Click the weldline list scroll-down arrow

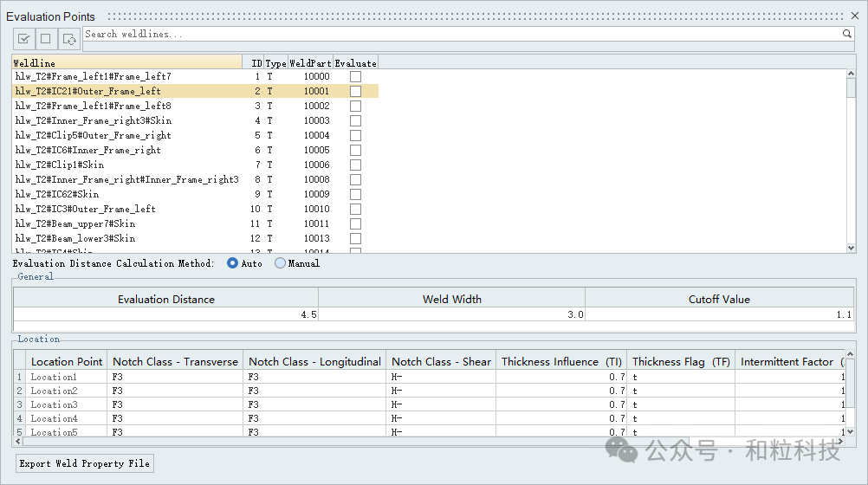pos(850,247)
